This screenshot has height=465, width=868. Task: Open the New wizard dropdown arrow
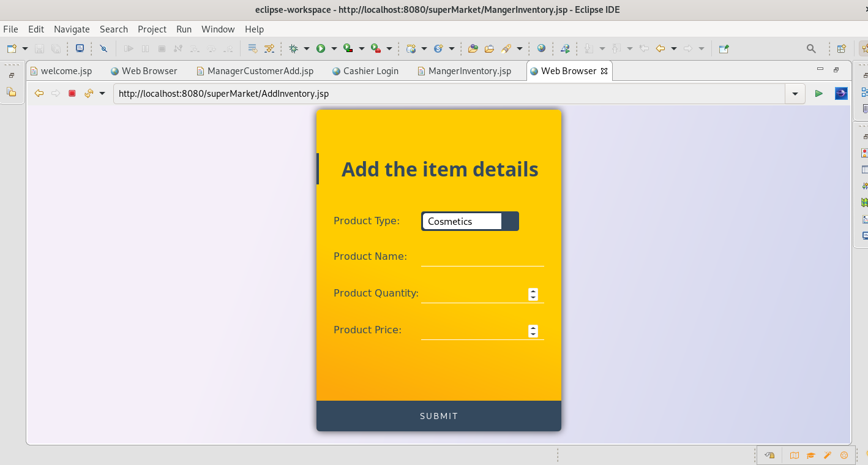coord(25,49)
